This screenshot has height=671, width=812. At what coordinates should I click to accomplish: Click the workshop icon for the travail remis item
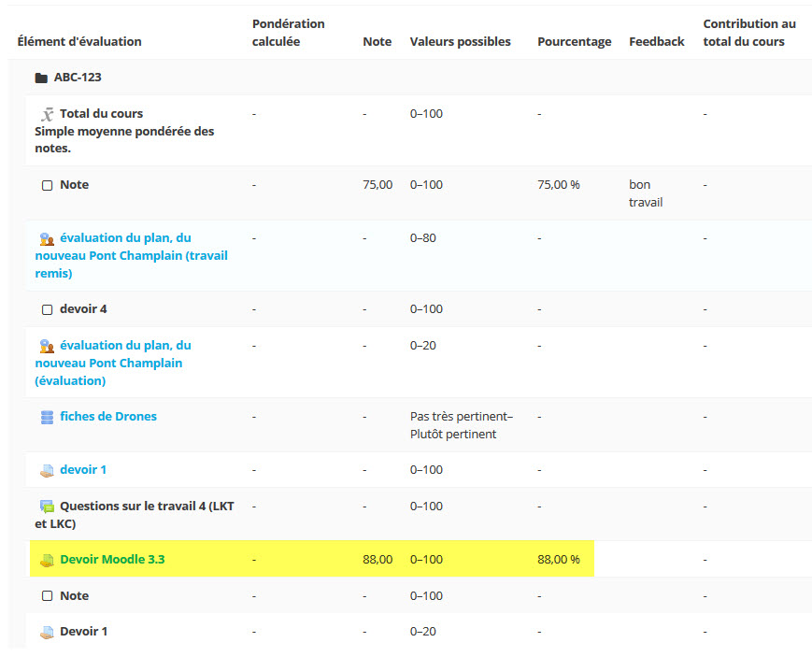point(47,238)
